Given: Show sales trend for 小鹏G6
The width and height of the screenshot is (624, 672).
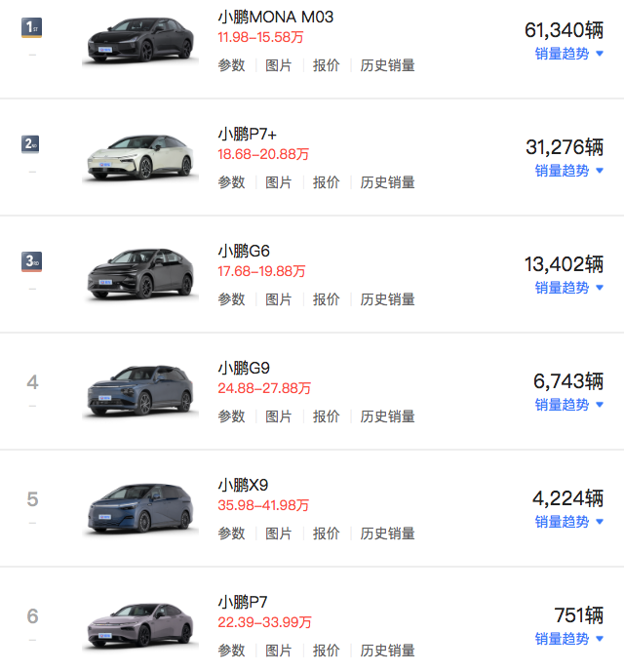Looking at the screenshot, I should point(569,288).
